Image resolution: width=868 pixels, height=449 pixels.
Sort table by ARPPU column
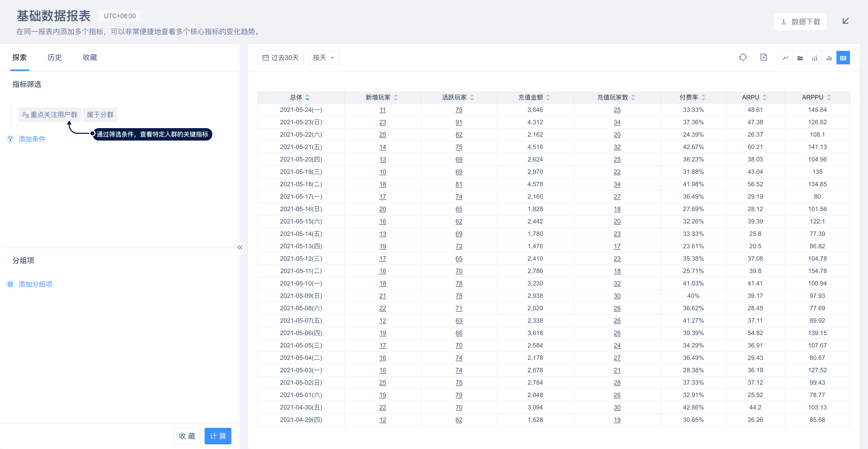828,97
